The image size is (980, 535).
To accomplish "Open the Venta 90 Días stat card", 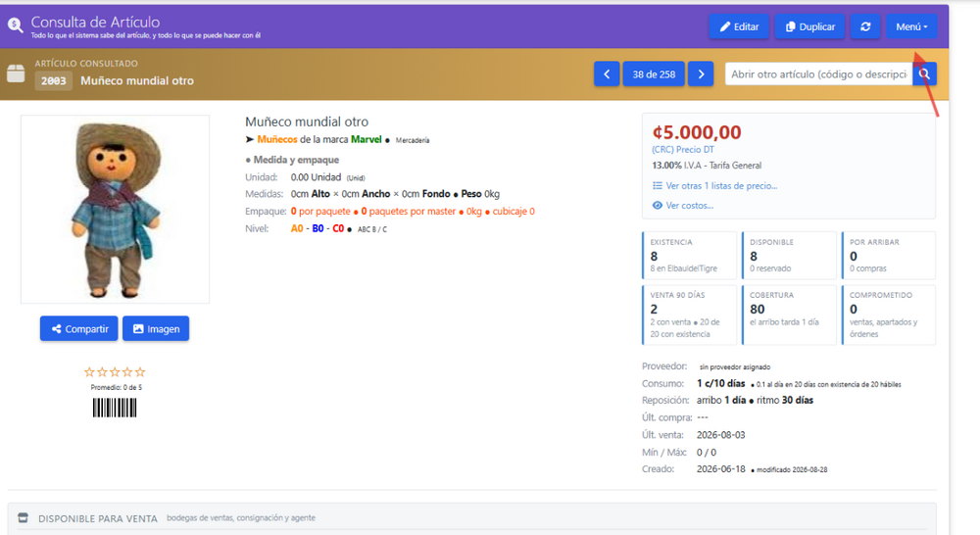I will (x=689, y=315).
